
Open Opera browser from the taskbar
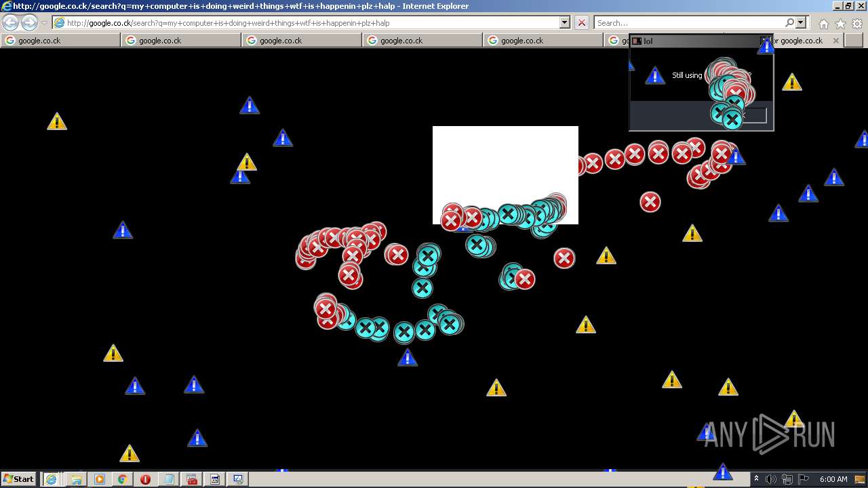point(145,479)
